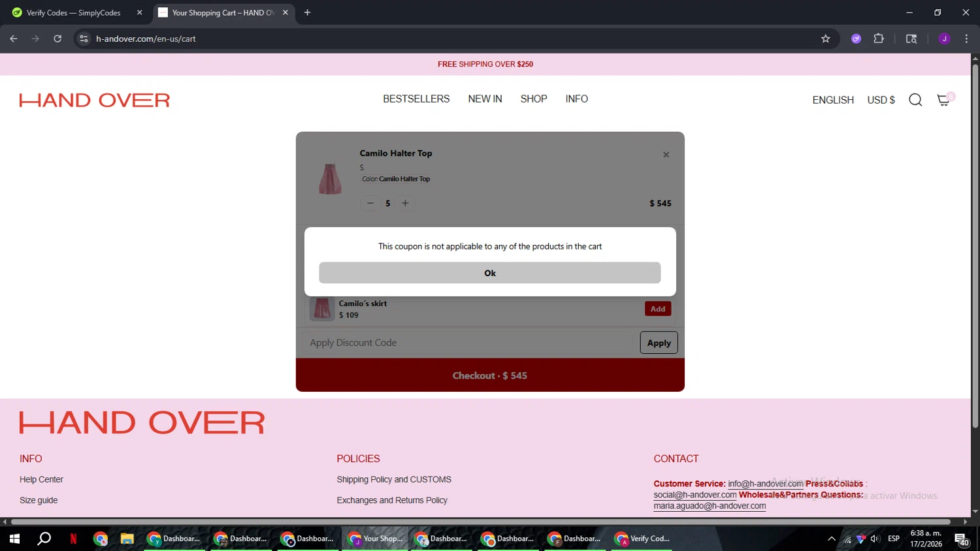
Task: Switch to the Verify Codes — SimplyCodes tab
Action: [74, 12]
